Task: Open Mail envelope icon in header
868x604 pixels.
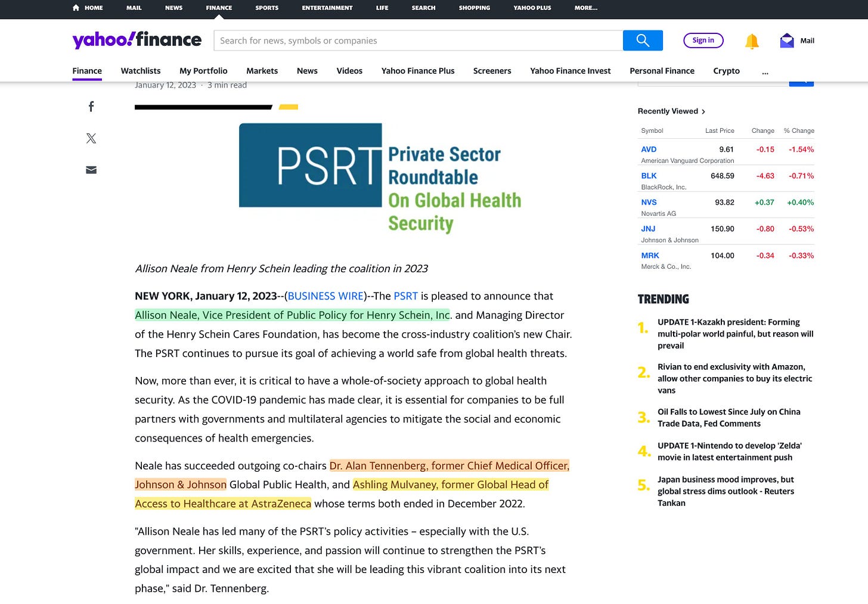Action: point(787,41)
